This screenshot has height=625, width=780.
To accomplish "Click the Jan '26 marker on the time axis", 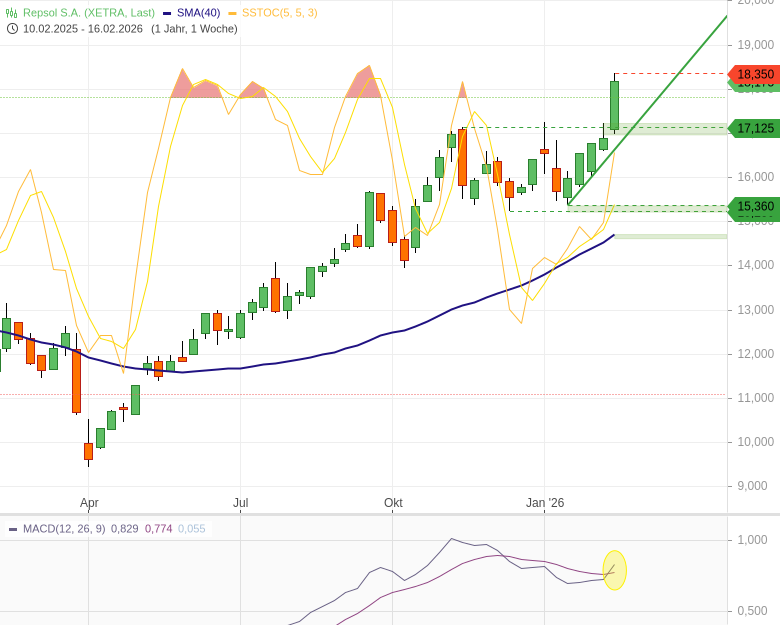I will [x=545, y=503].
